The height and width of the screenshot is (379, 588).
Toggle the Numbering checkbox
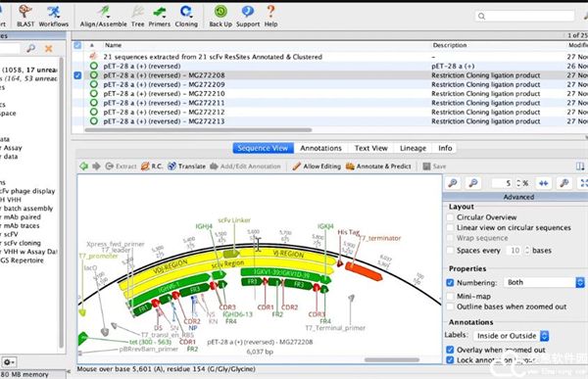click(451, 283)
